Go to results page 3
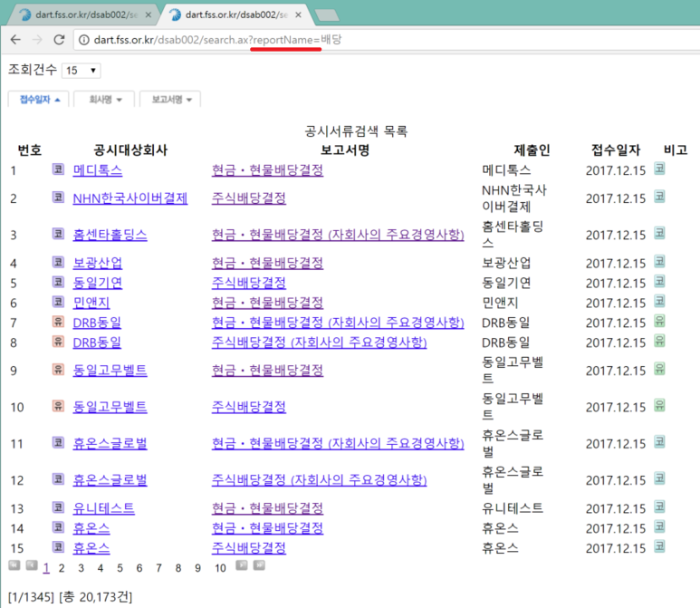 click(x=81, y=568)
